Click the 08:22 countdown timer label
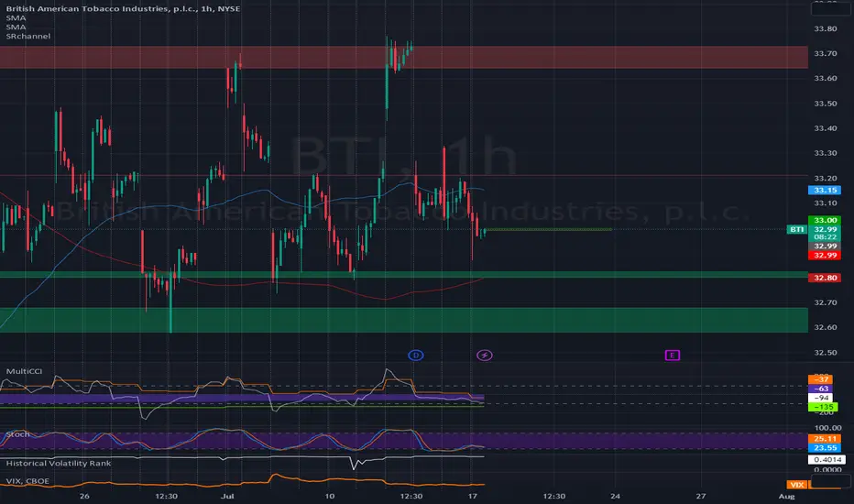Screen dimensions: 854x504 (x=825, y=237)
